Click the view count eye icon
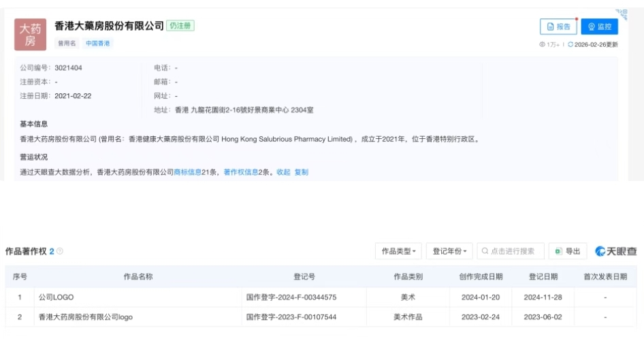Image resolution: width=644 pixels, height=339 pixels. coord(542,45)
